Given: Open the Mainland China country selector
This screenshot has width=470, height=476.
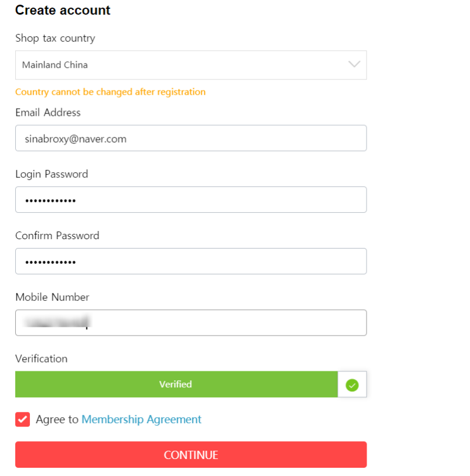Looking at the screenshot, I should coord(191,65).
